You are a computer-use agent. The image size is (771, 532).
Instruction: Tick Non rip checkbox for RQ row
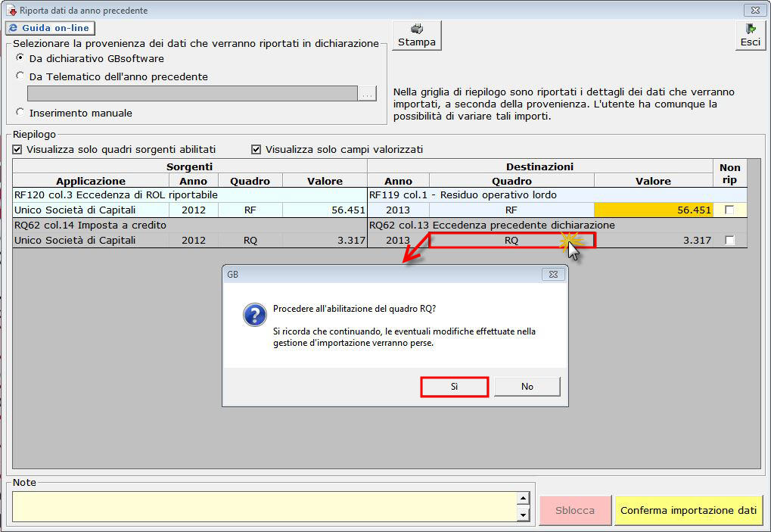(x=729, y=241)
